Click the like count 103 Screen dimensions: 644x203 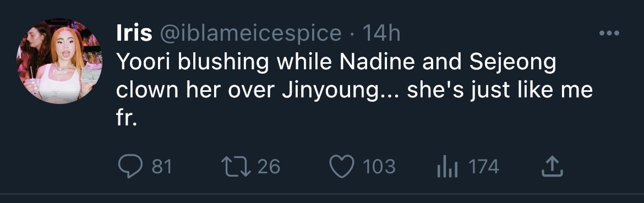[x=379, y=167]
